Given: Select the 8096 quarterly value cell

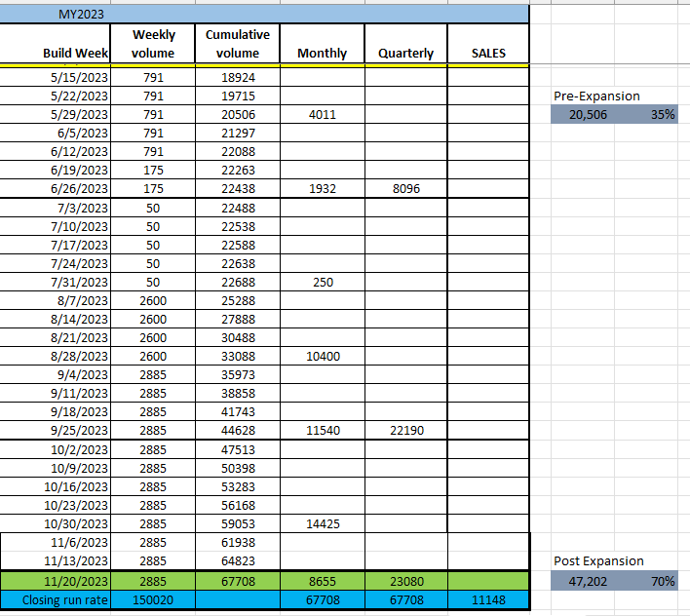Looking at the screenshot, I should (405, 189).
